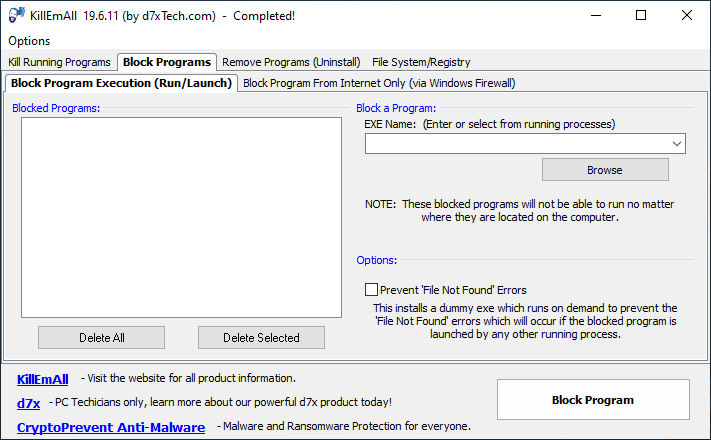The width and height of the screenshot is (711, 440).
Task: Open the Options menu
Action: coord(29,41)
